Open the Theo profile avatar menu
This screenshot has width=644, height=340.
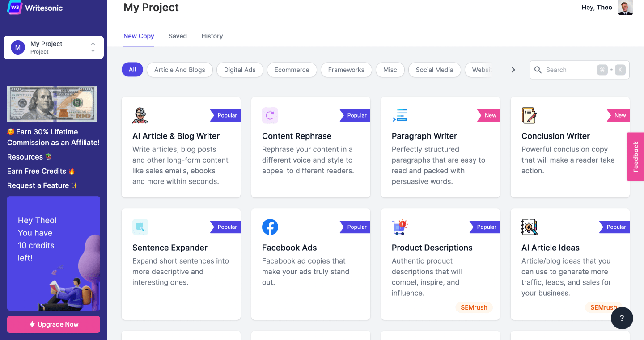[625, 8]
